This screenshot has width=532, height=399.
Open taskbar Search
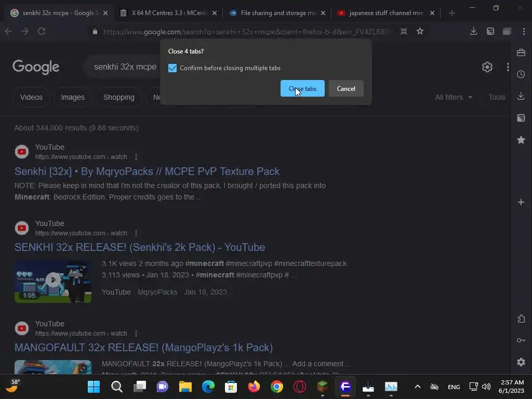coord(117,387)
